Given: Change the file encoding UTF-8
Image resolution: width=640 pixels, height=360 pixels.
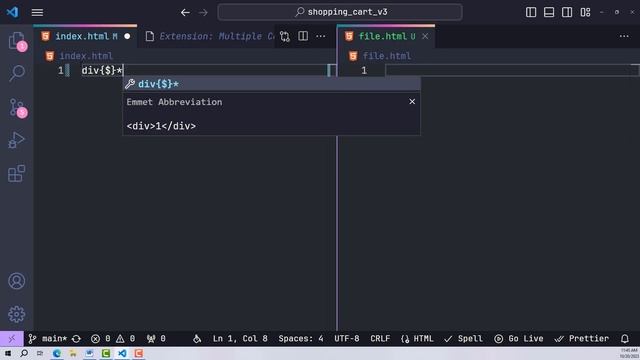Looking at the screenshot, I should click(x=347, y=338).
